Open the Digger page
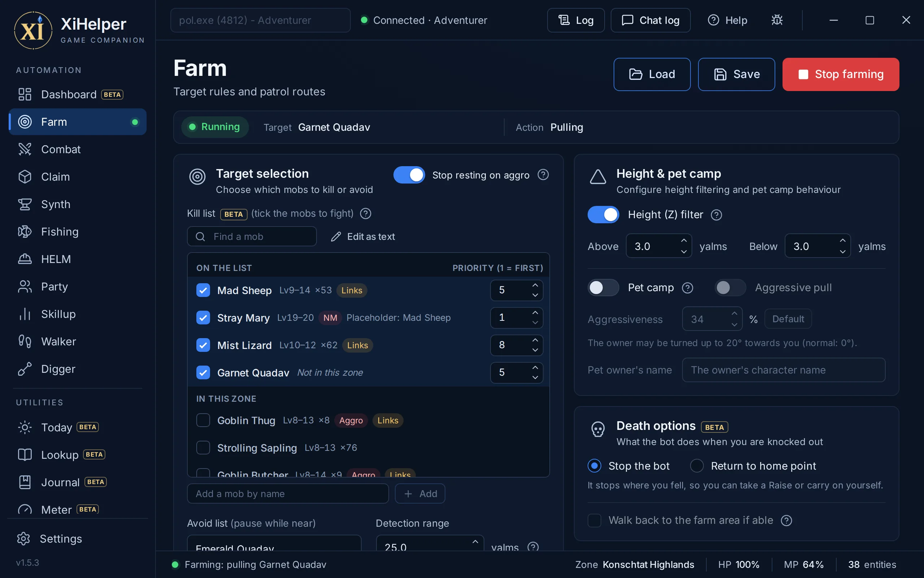The height and width of the screenshot is (578, 924). tap(78, 369)
